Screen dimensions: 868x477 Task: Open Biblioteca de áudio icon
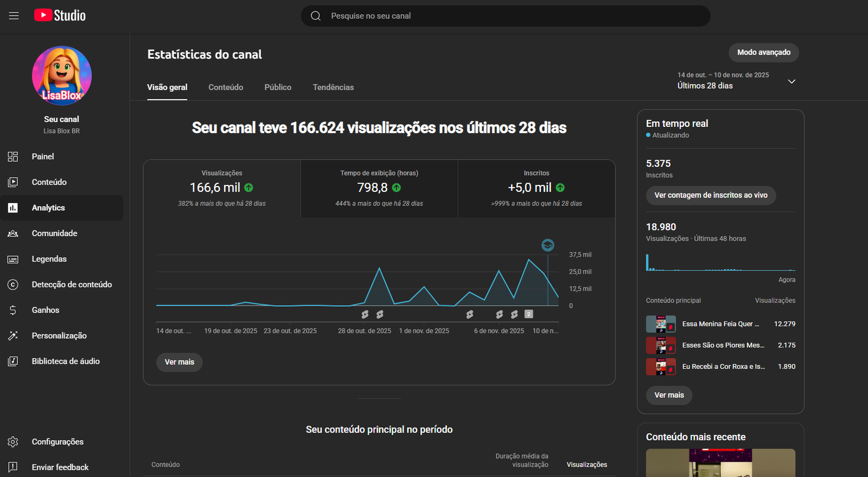coord(13,361)
